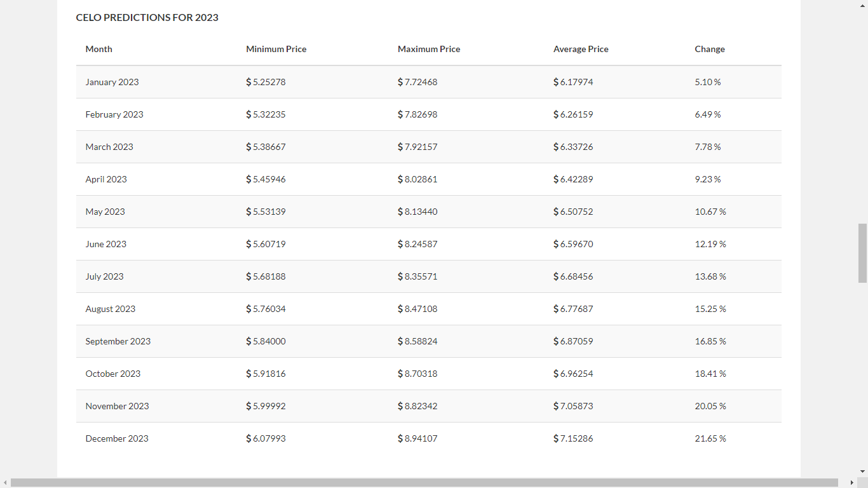Click the scroll down arrow
868x488 pixels.
pyautogui.click(x=862, y=471)
